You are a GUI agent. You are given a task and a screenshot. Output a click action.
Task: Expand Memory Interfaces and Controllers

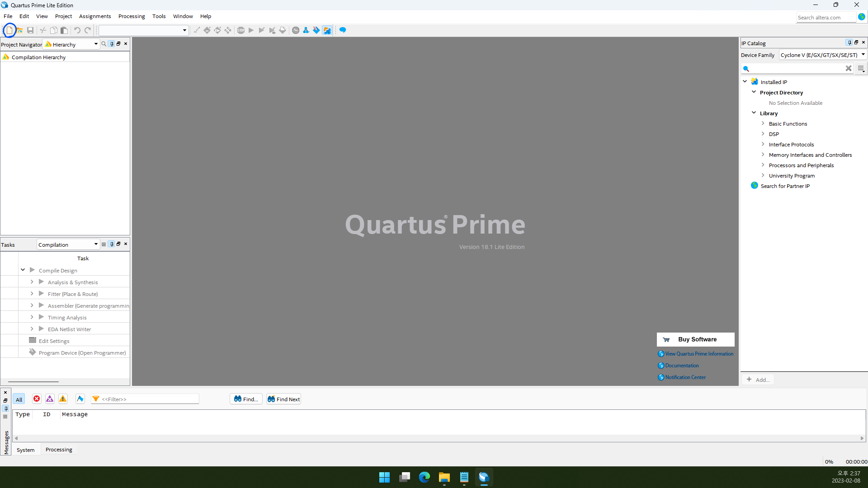[763, 155]
